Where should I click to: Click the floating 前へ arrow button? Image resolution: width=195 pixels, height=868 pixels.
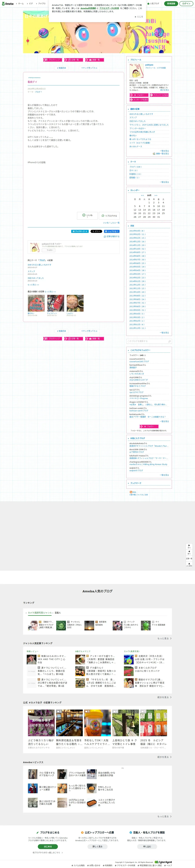click(x=189, y=553)
